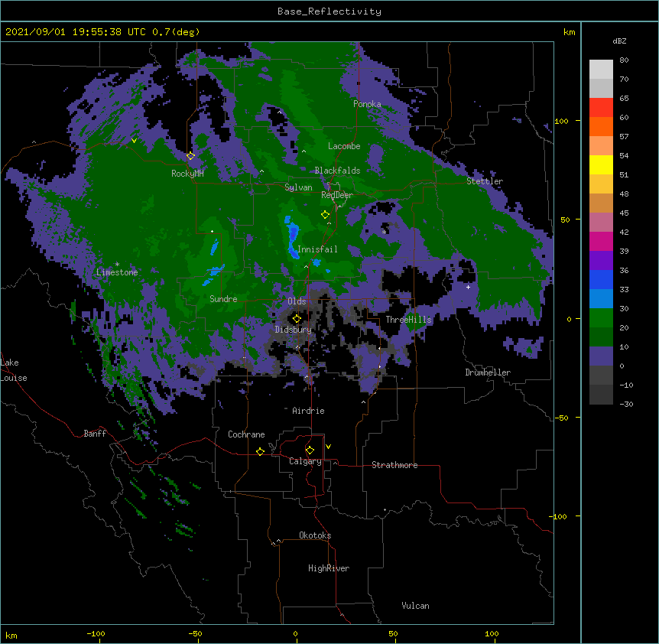
Task: Click the Banff label
Action: pos(95,434)
